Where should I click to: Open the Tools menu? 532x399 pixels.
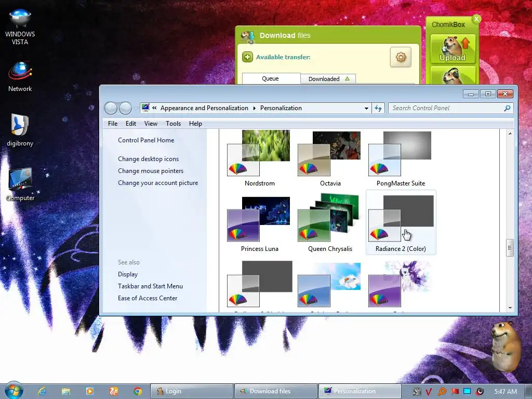tap(173, 124)
